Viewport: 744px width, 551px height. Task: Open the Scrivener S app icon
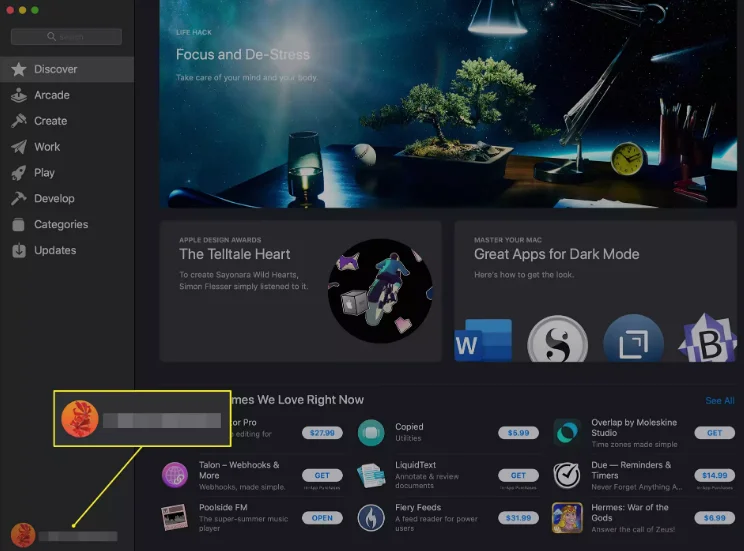(558, 339)
